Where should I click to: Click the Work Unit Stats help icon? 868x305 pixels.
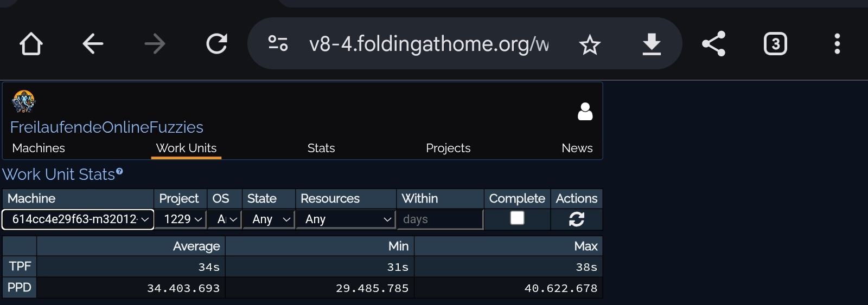119,172
